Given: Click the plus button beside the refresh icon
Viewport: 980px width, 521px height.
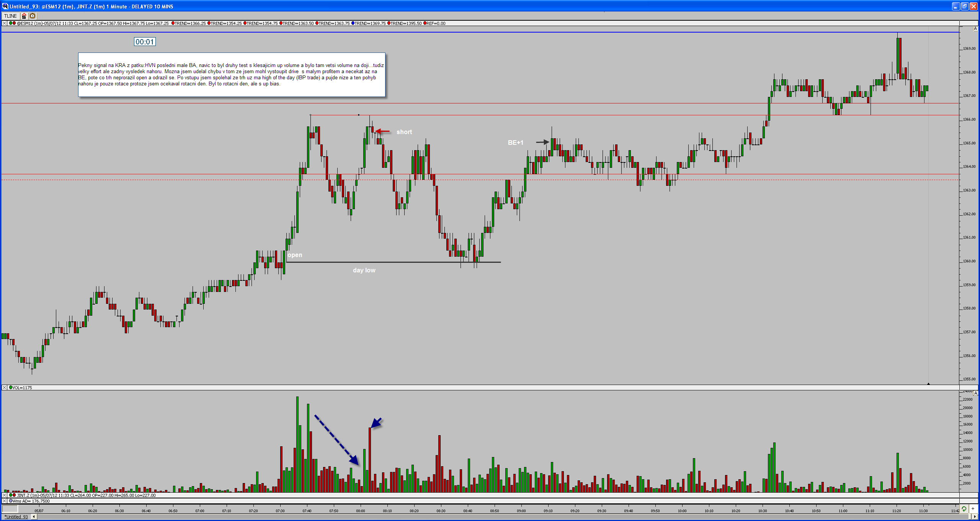Looking at the screenshot, I should (973, 509).
